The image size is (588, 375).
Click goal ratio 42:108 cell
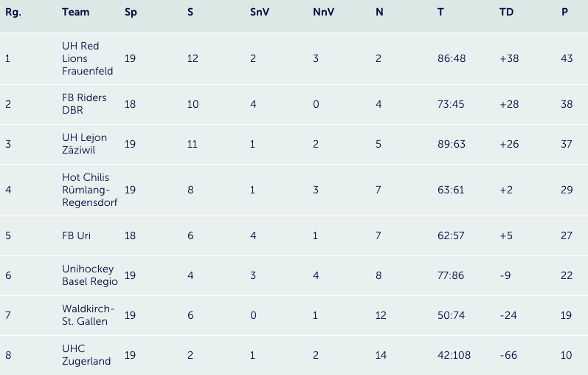click(454, 355)
